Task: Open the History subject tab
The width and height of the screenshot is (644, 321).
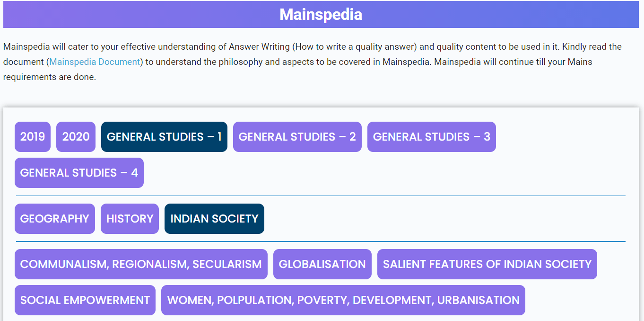Action: click(130, 219)
